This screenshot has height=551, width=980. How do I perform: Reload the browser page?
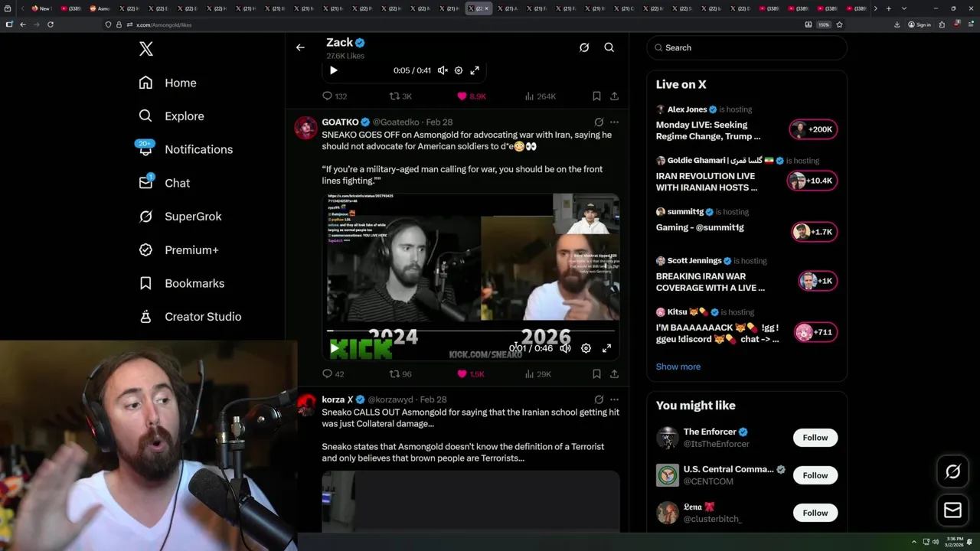pyautogui.click(x=51, y=24)
